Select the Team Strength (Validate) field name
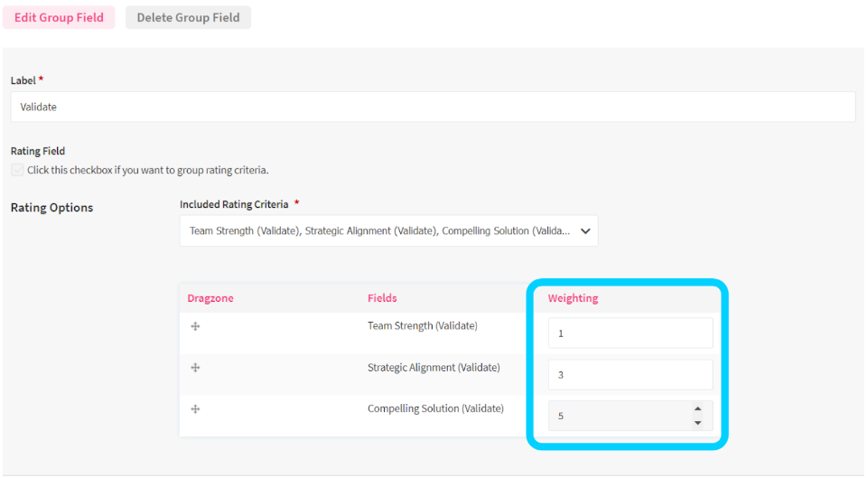 (x=422, y=326)
